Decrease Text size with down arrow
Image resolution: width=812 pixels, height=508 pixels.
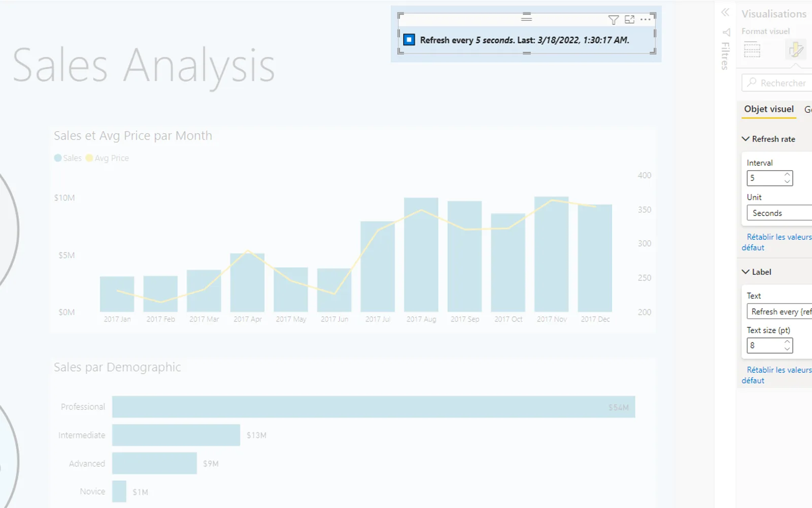coord(787,349)
